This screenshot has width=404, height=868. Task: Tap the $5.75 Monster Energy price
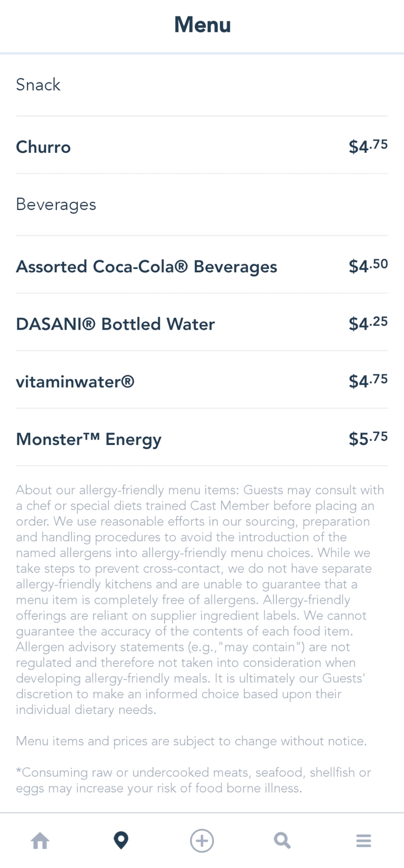[368, 438]
